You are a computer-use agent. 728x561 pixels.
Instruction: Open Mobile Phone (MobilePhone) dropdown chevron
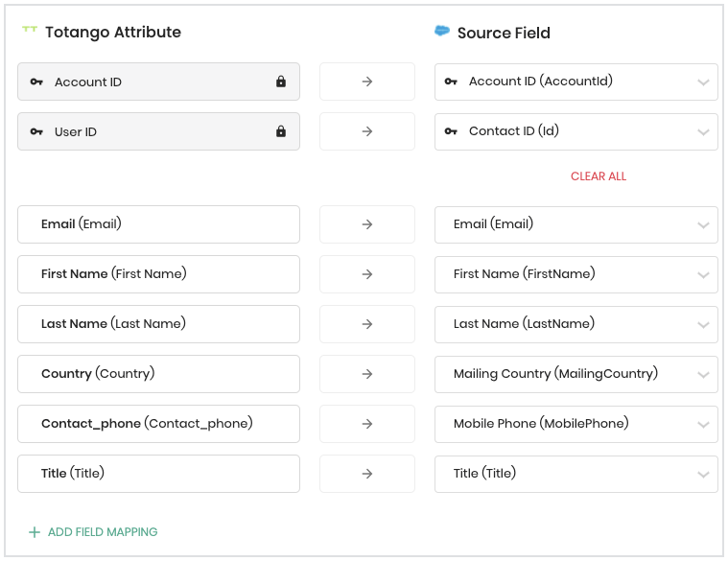coord(703,425)
